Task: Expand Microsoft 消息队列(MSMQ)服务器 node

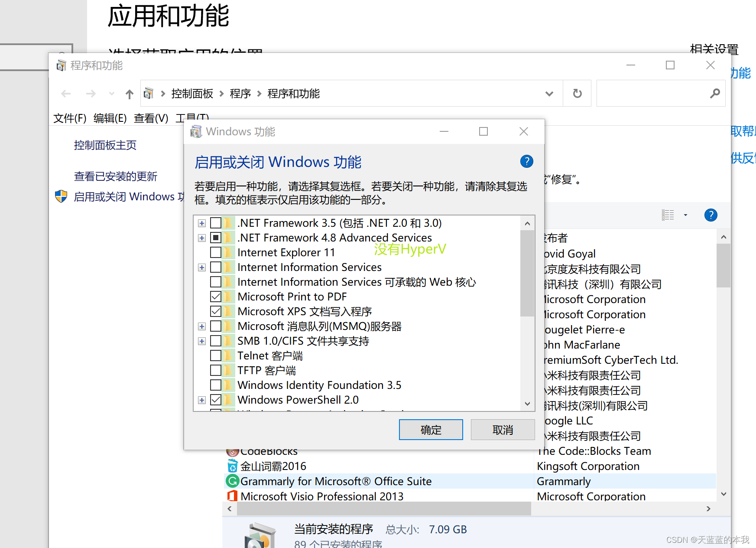Action: (202, 326)
